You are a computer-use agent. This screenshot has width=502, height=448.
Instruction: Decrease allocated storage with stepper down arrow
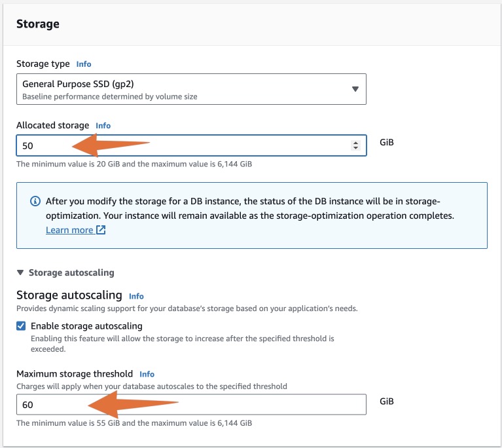point(355,148)
